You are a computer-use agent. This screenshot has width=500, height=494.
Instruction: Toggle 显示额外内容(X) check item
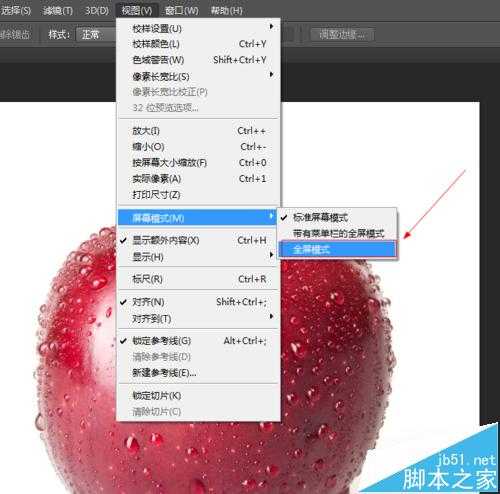click(x=198, y=240)
